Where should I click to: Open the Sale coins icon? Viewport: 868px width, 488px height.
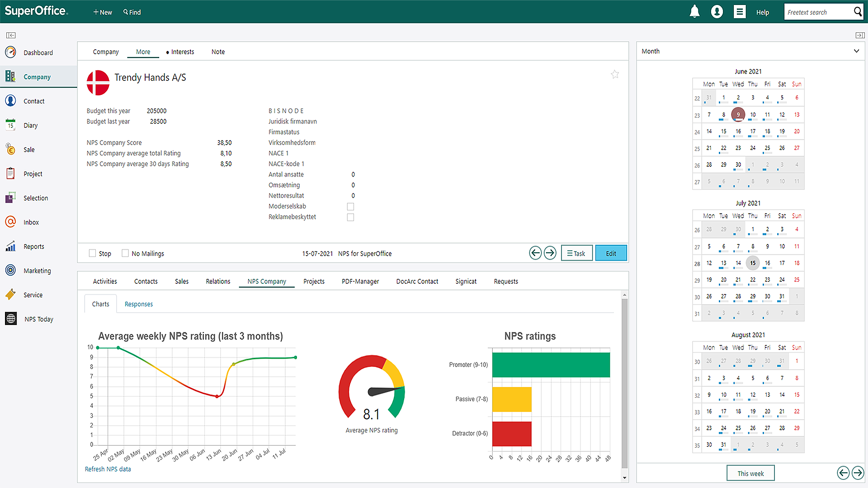click(x=10, y=149)
